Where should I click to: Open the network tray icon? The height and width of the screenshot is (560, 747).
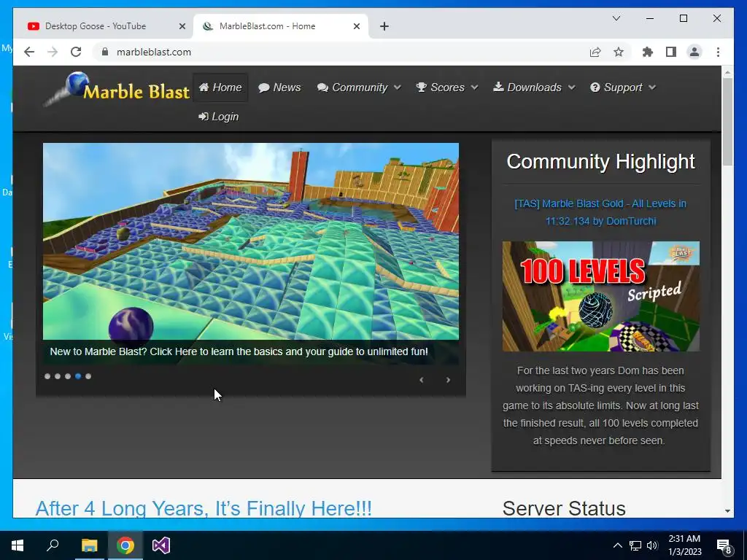pos(635,545)
